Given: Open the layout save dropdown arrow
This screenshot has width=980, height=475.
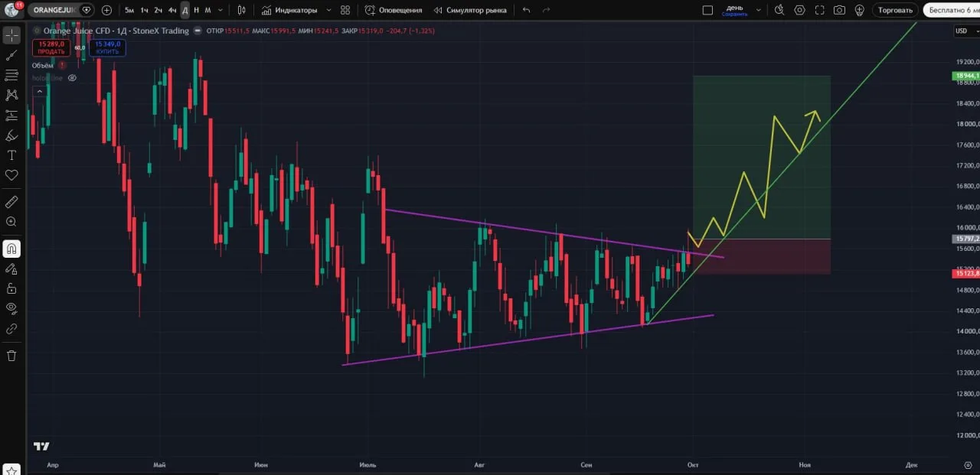Looking at the screenshot, I should coord(759,10).
